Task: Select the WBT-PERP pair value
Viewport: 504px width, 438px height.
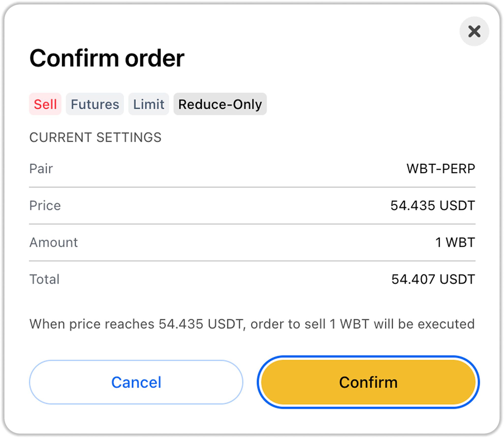Action: (x=441, y=169)
